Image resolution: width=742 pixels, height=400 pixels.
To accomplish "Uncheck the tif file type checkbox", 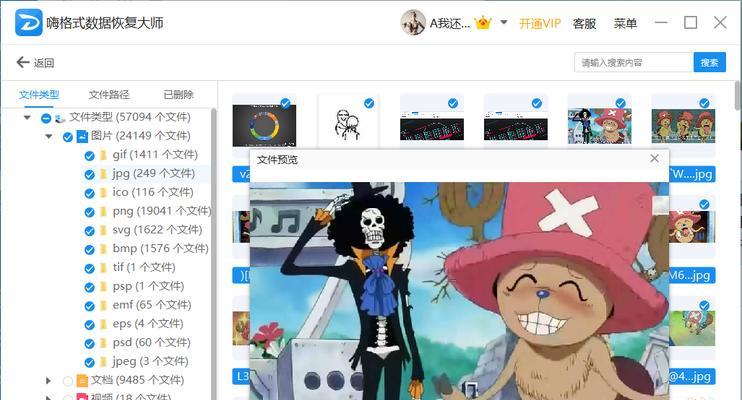I will tap(89, 268).
